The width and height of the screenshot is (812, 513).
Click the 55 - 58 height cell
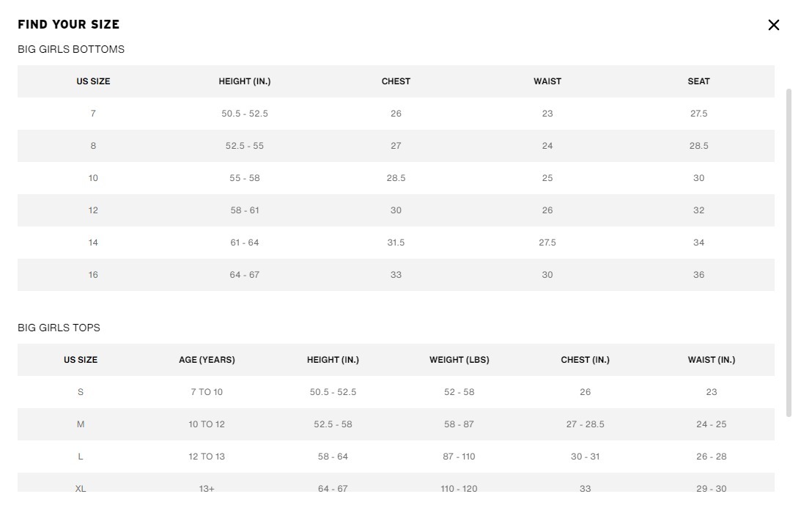(x=245, y=178)
